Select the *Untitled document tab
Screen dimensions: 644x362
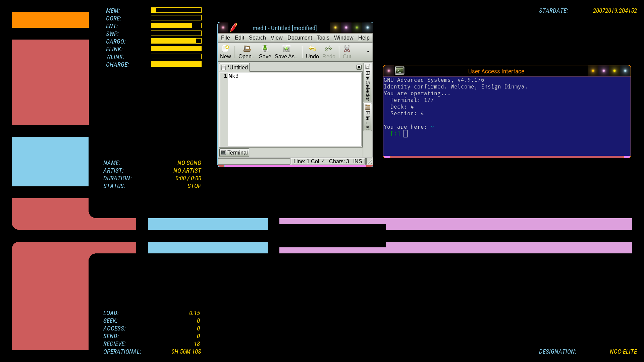pos(234,67)
